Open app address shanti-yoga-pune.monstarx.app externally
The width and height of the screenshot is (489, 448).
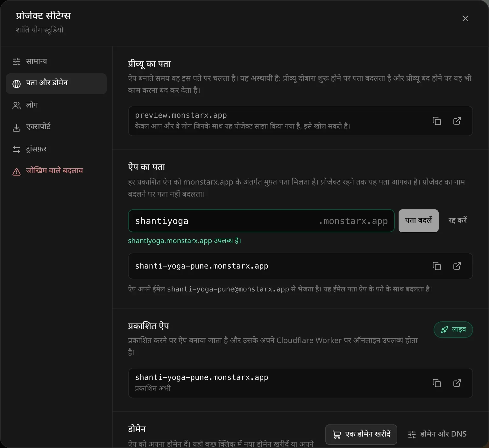coord(457,266)
